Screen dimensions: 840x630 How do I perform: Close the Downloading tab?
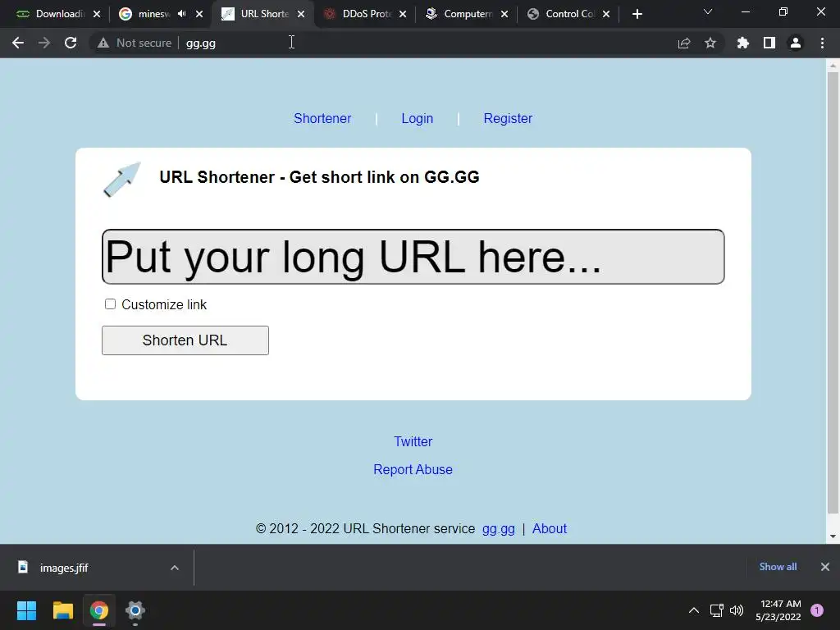(x=97, y=15)
